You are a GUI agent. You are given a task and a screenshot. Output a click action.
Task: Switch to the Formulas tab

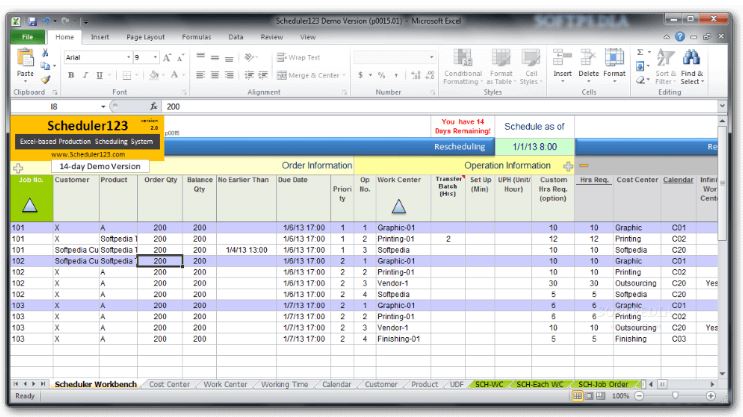(197, 37)
